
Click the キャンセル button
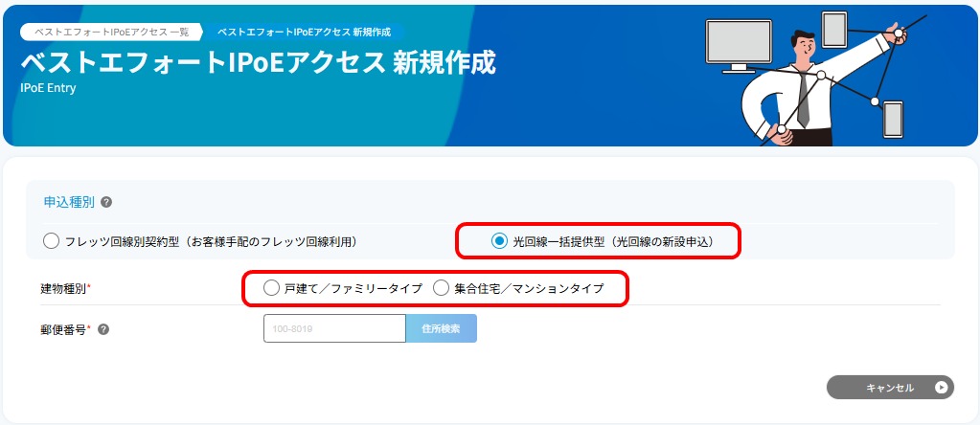(890, 388)
